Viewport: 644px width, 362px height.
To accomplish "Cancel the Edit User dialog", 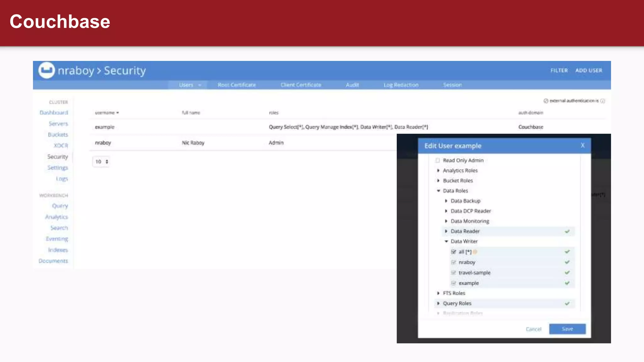I will point(533,329).
